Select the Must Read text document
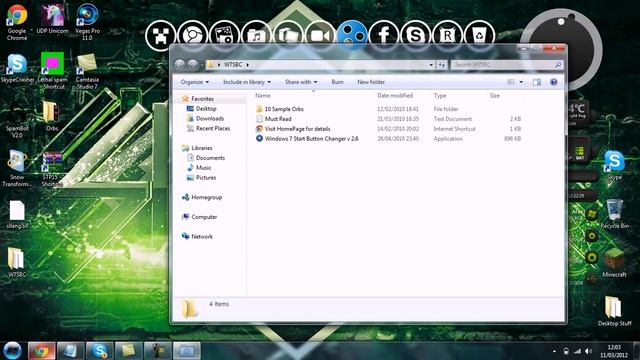640x360 pixels. tap(278, 119)
